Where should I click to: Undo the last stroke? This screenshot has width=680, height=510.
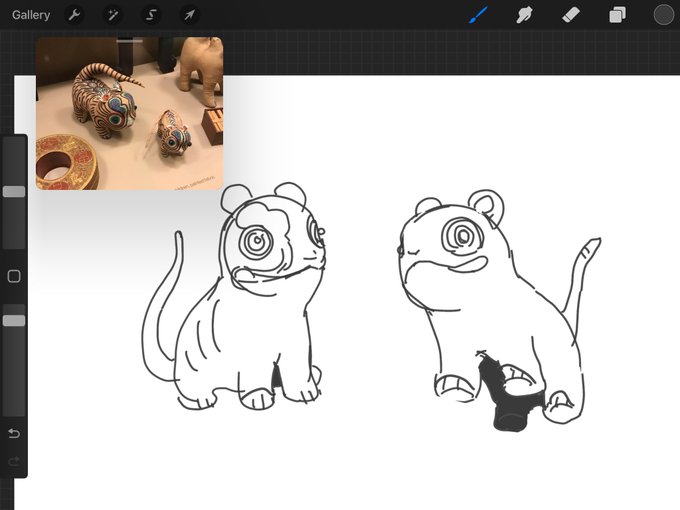coord(14,433)
